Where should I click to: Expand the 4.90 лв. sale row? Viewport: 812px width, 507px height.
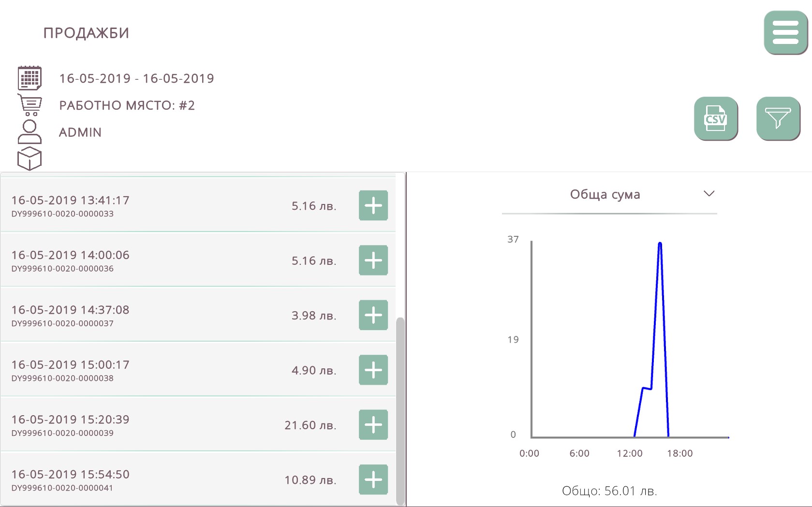[373, 370]
